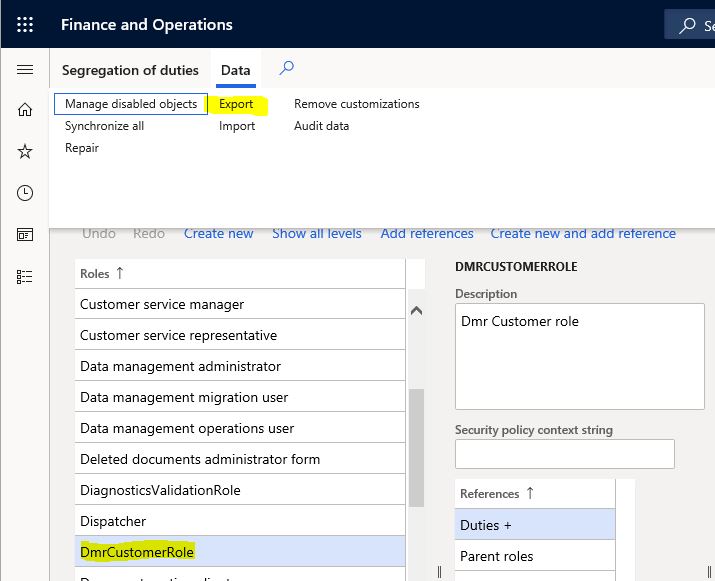Choose Synchronize all
715x581 pixels.
tap(104, 126)
